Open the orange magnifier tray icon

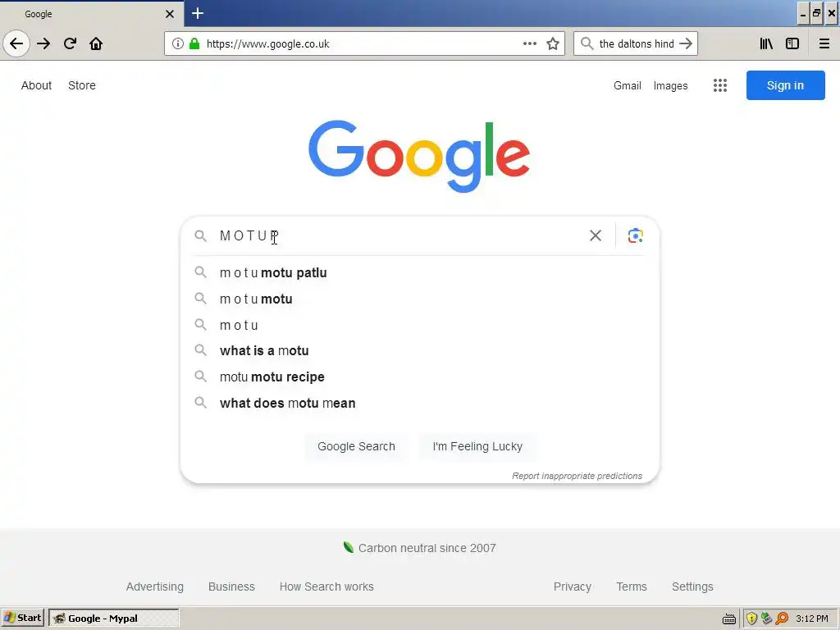tap(782, 619)
